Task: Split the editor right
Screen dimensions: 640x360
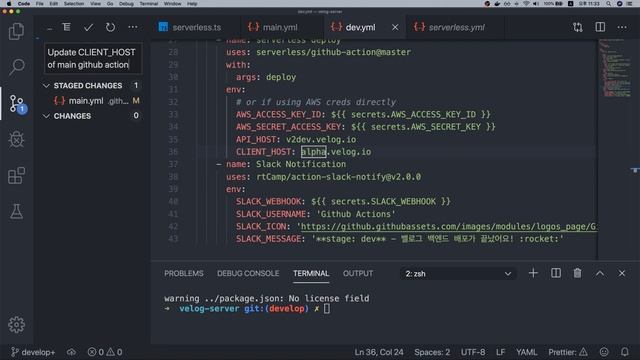Action: coord(600,27)
